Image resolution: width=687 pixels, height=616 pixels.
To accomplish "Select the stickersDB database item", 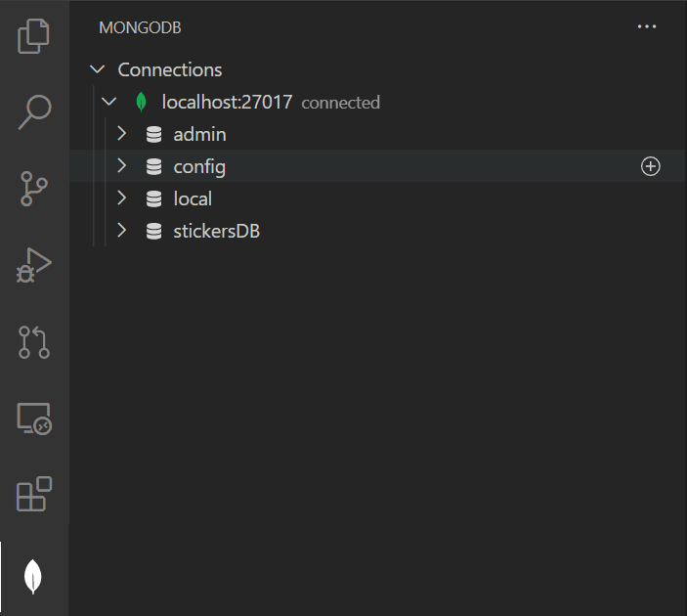I will coord(216,232).
